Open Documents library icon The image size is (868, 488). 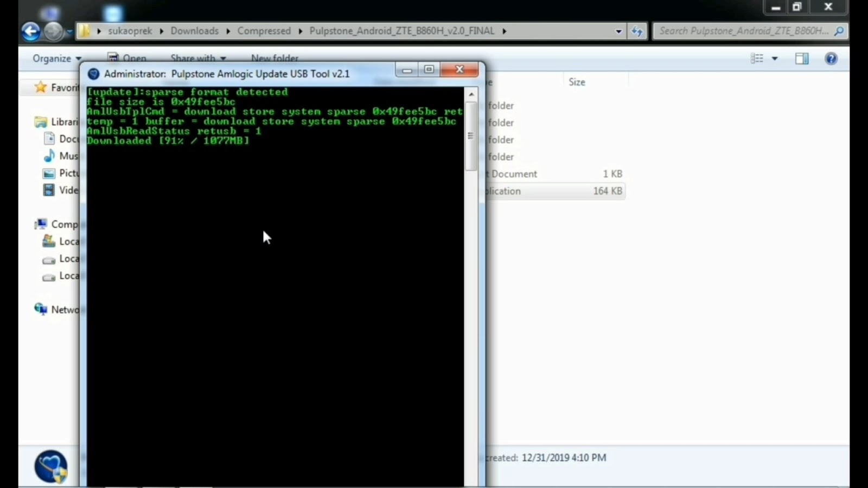49,139
